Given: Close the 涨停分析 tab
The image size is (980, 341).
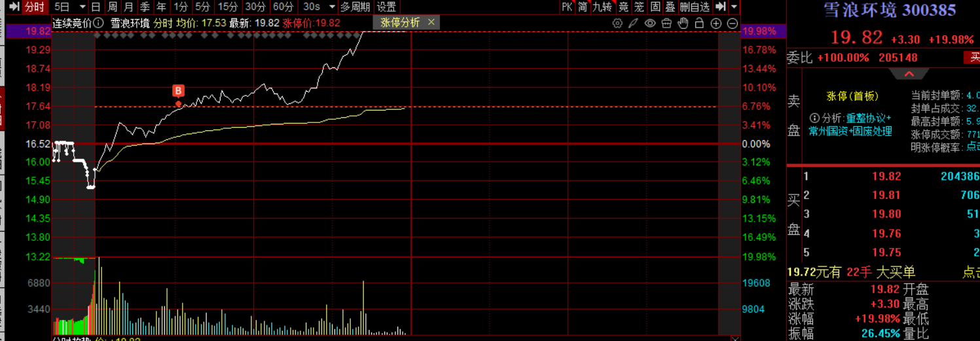Looking at the screenshot, I should (x=431, y=22).
